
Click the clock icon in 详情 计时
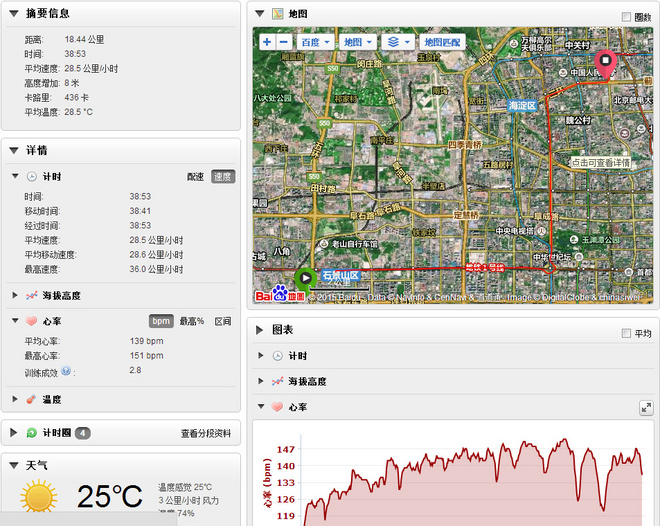(32, 176)
